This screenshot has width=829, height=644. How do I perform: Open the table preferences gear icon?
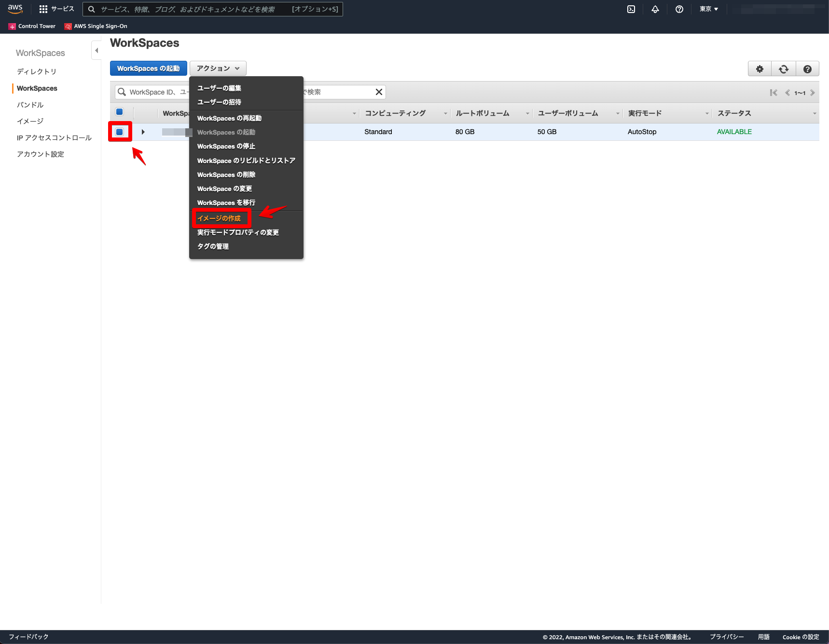coord(759,69)
